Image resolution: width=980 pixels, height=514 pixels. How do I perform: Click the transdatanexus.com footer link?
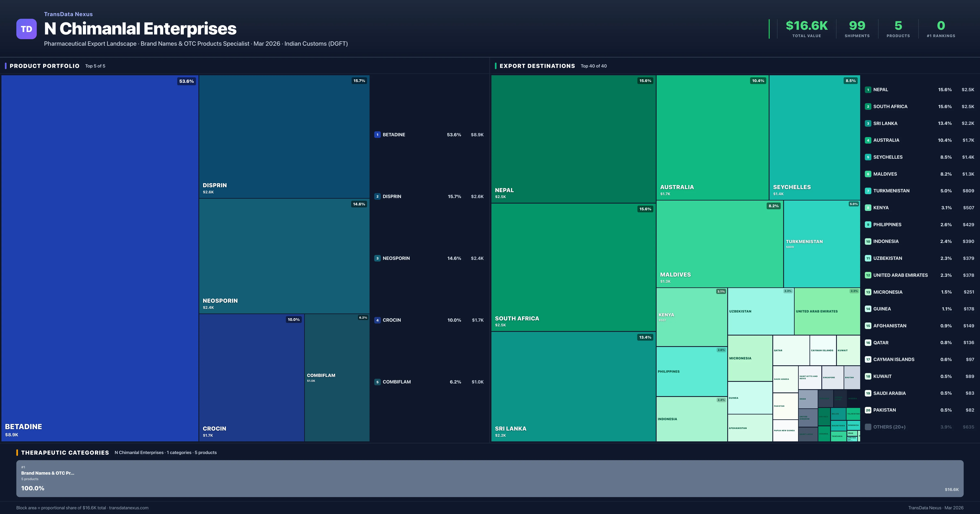(x=129, y=507)
